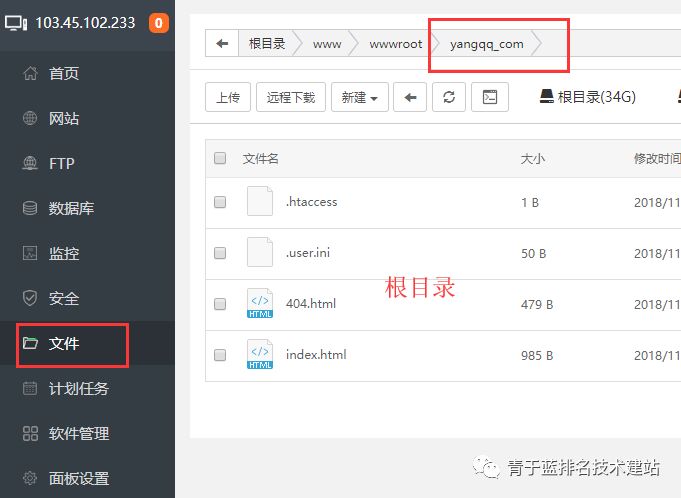Click the FTP globe icon in the sidebar
This screenshot has width=681, height=498.
tap(30, 163)
